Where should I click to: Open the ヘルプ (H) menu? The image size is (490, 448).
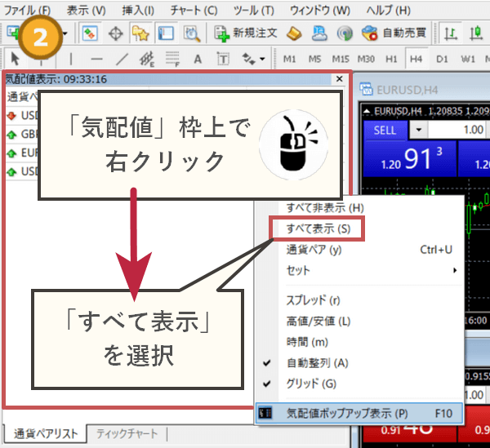coord(388,11)
